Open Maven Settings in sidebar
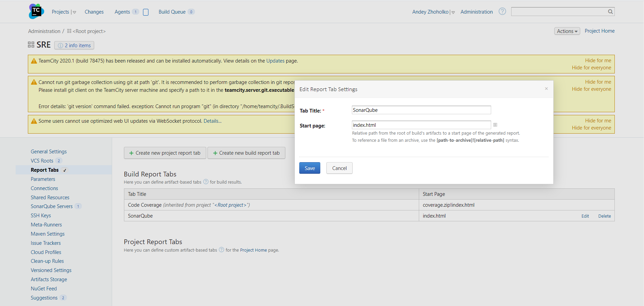Image resolution: width=644 pixels, height=306 pixels. [48, 234]
